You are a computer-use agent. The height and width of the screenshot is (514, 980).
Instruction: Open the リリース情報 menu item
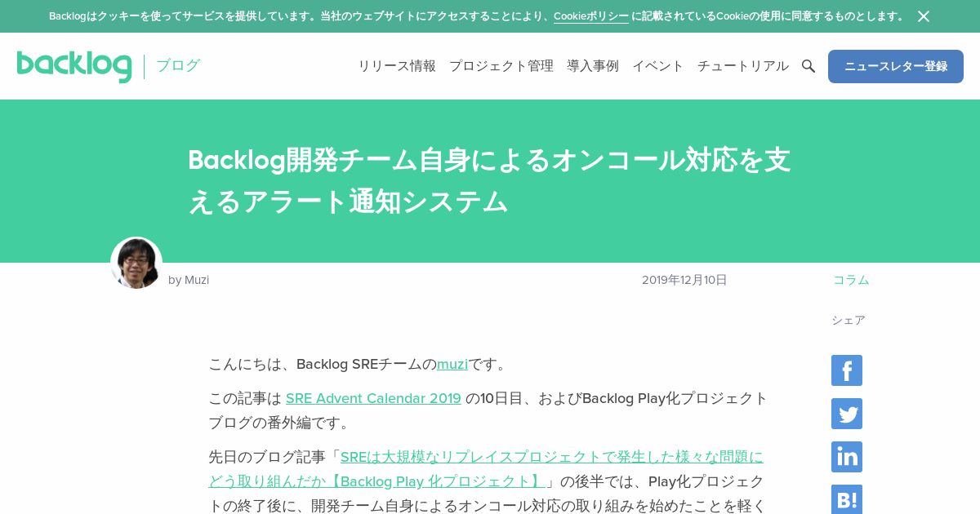click(x=397, y=66)
